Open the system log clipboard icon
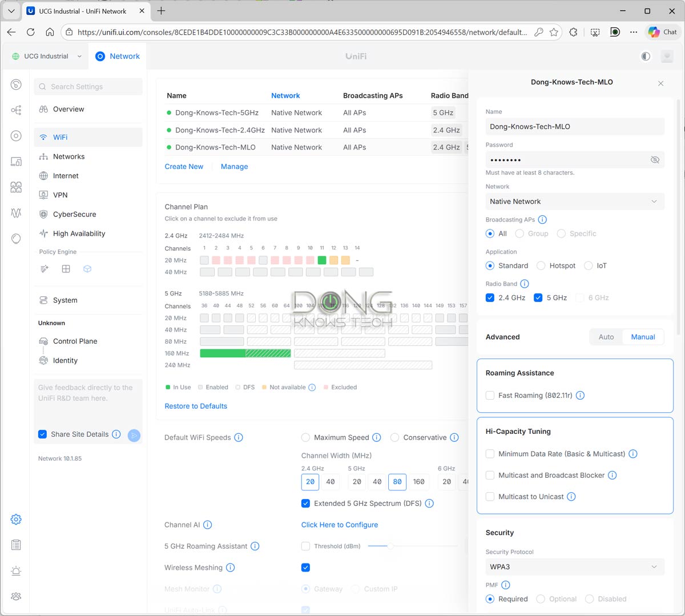This screenshot has height=616, width=685. pyautogui.click(x=15, y=545)
